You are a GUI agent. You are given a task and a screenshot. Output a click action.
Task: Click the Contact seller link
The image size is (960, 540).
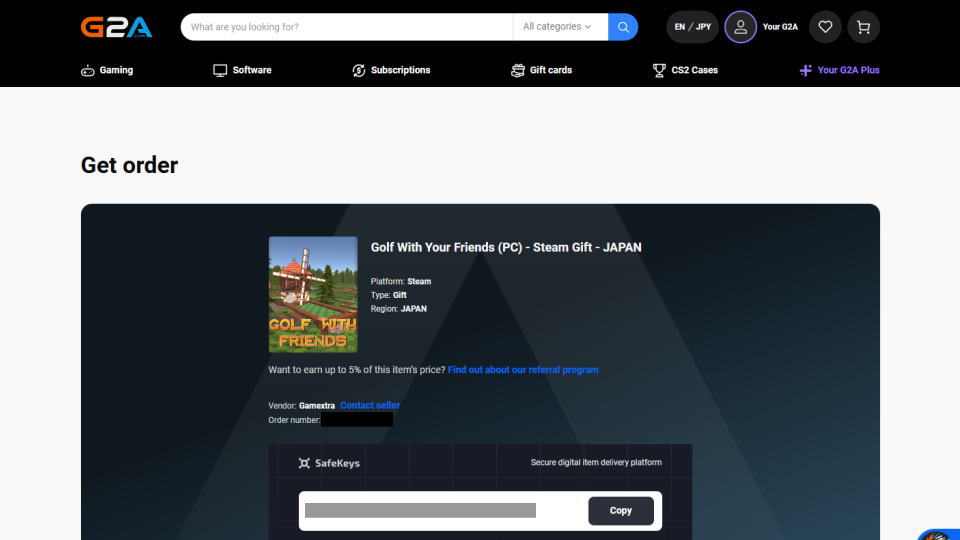(370, 405)
